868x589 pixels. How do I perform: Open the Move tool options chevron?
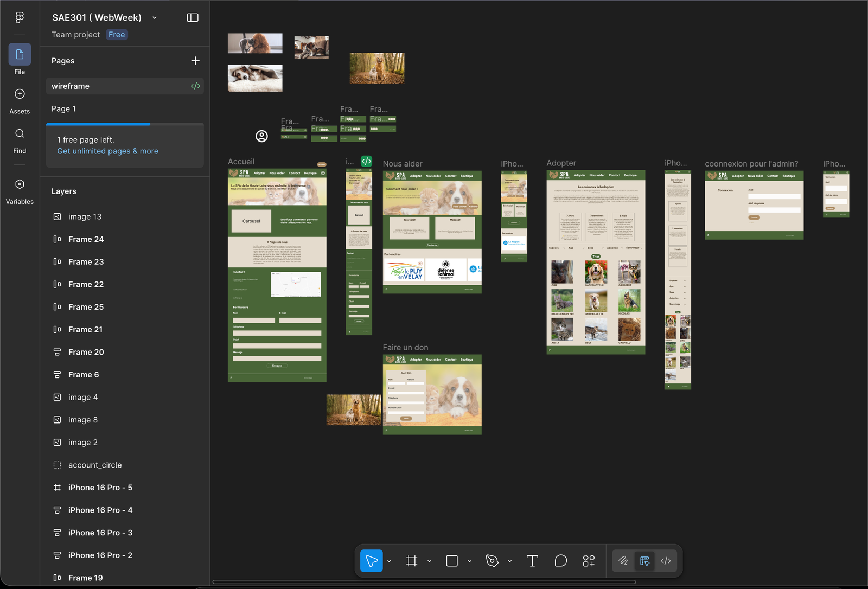[x=389, y=561]
